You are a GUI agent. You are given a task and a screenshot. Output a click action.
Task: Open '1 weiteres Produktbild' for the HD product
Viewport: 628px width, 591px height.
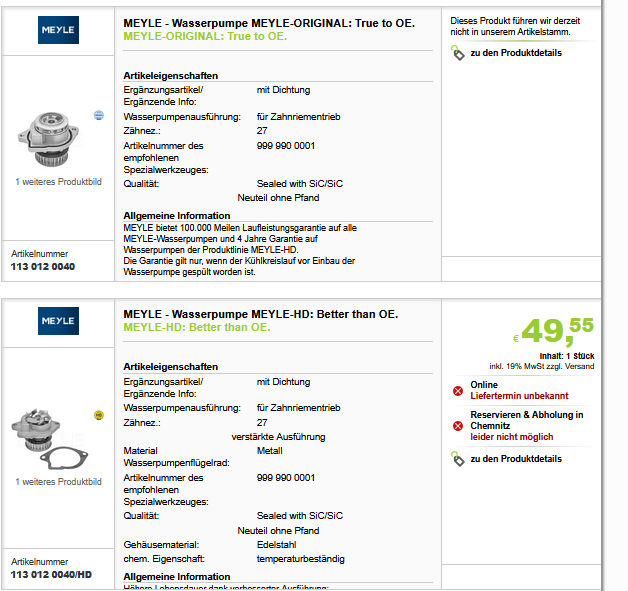pyautogui.click(x=58, y=482)
